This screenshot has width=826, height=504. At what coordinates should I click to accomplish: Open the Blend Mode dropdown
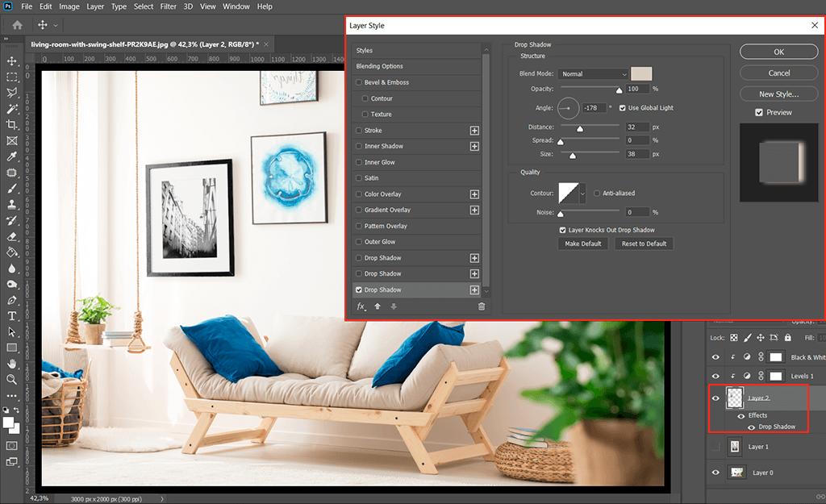coord(594,74)
